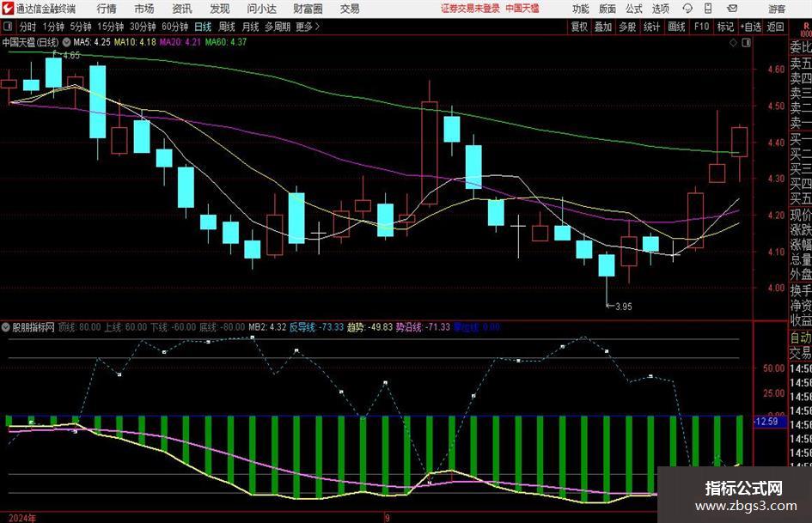Open the 市场 menu
Image resolution: width=812 pixels, height=523 pixels.
point(144,9)
